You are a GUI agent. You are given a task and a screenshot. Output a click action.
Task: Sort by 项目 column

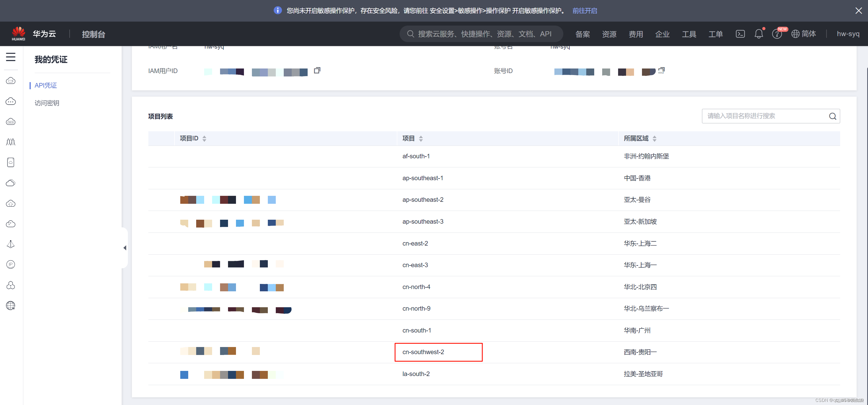[421, 138]
